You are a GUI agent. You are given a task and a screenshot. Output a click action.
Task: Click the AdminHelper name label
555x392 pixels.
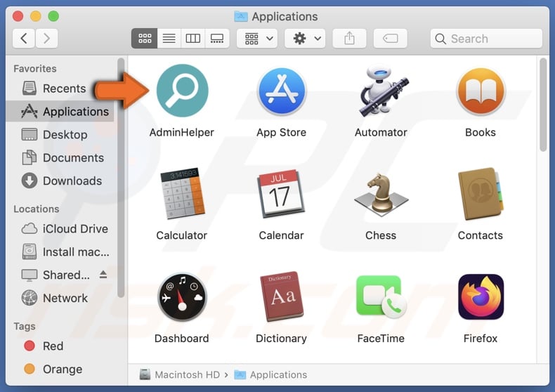coord(181,132)
